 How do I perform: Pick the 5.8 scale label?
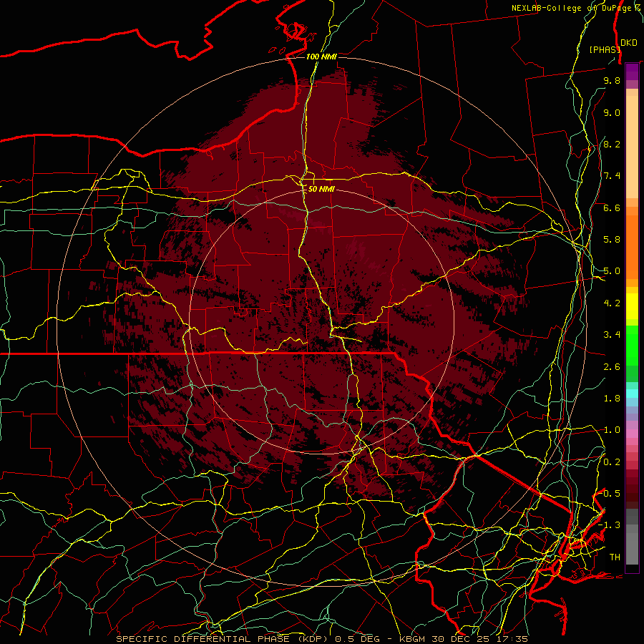click(612, 240)
